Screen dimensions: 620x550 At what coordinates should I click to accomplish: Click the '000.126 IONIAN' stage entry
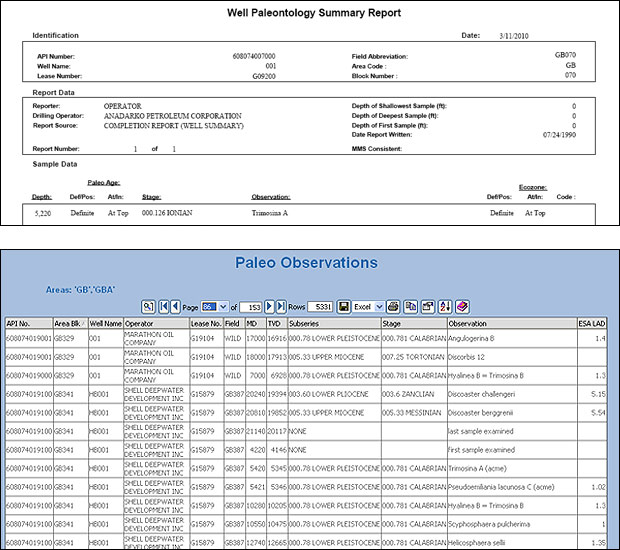click(167, 213)
